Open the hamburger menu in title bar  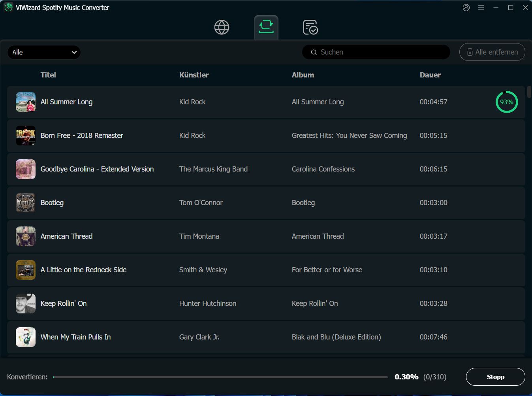481,8
